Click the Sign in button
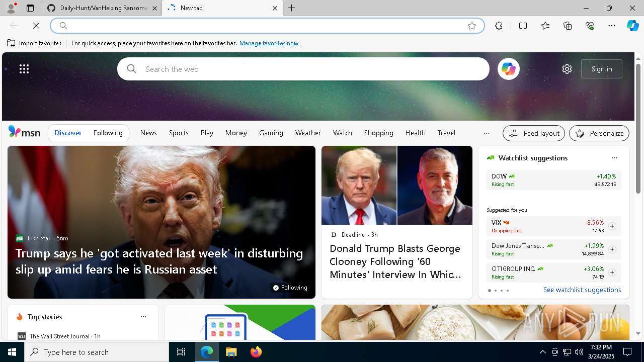644x362 pixels. [602, 69]
